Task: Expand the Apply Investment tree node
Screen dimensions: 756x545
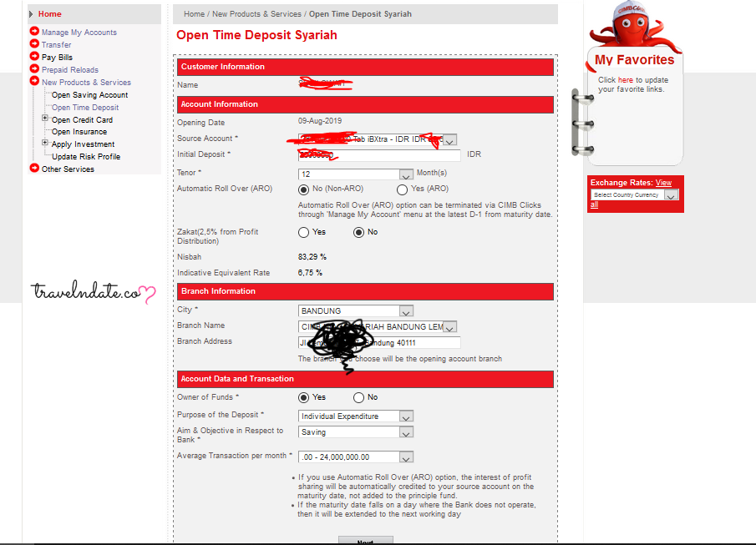Action: (45, 143)
